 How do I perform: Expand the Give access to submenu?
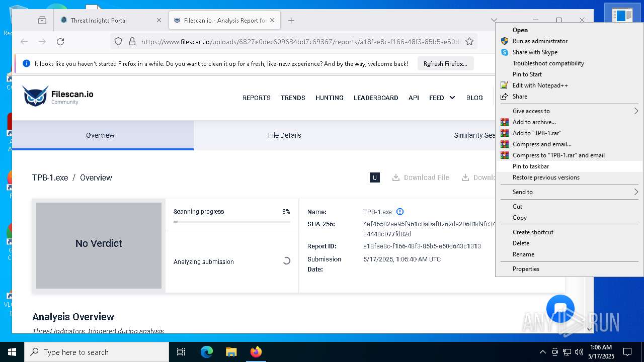point(570,111)
